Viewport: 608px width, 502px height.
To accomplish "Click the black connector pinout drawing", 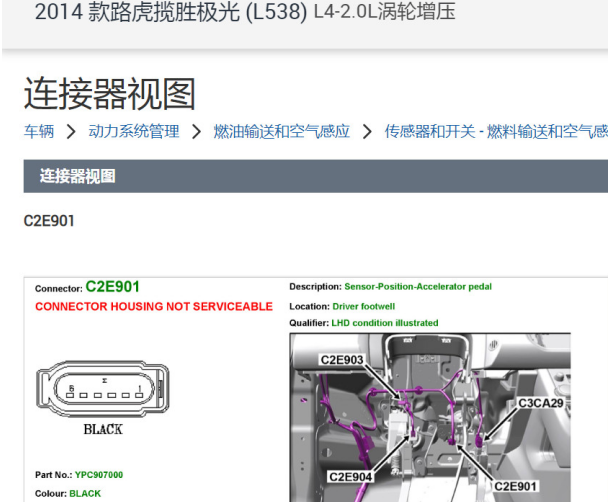I will pyautogui.click(x=103, y=389).
